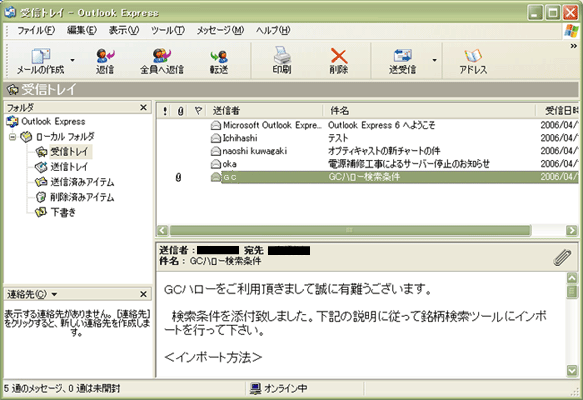Click the 下書き drafts icon
Image resolution: width=583 pixels, height=400 pixels.
click(x=41, y=212)
